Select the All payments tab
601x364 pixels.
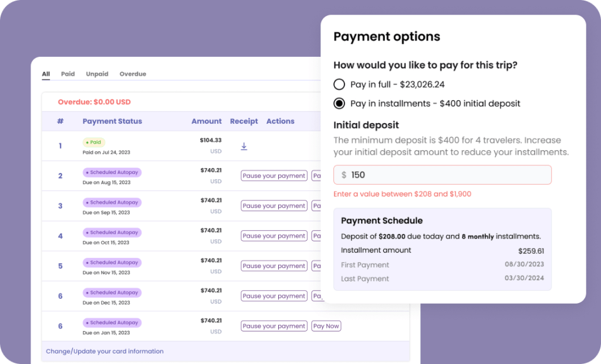pos(45,74)
